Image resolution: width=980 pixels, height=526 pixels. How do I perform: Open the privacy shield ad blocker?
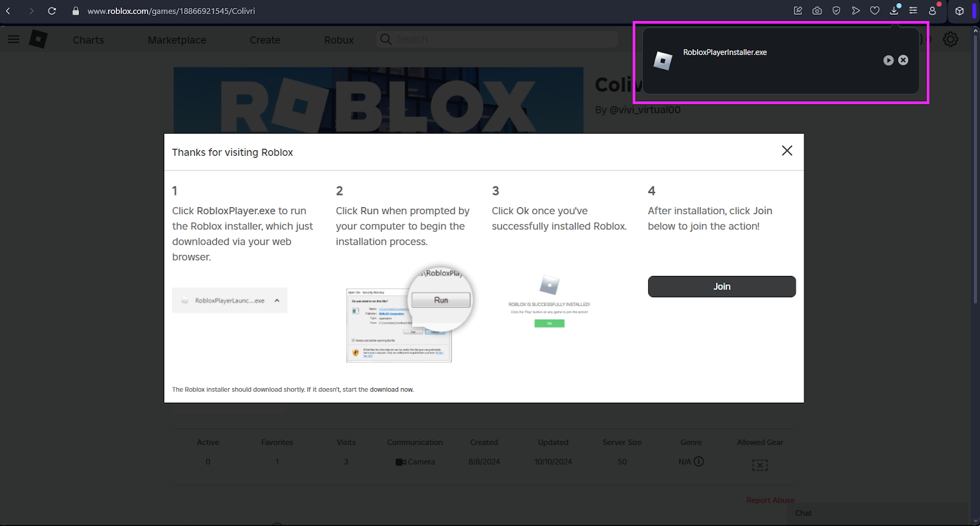(x=836, y=10)
